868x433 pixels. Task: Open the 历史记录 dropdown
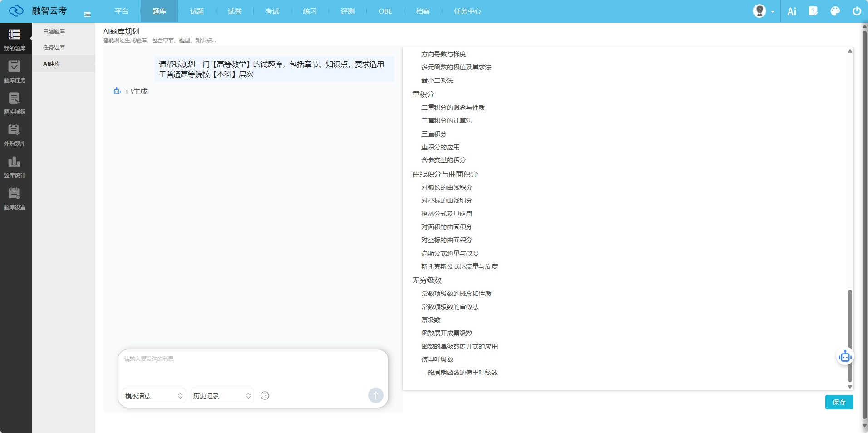point(221,395)
